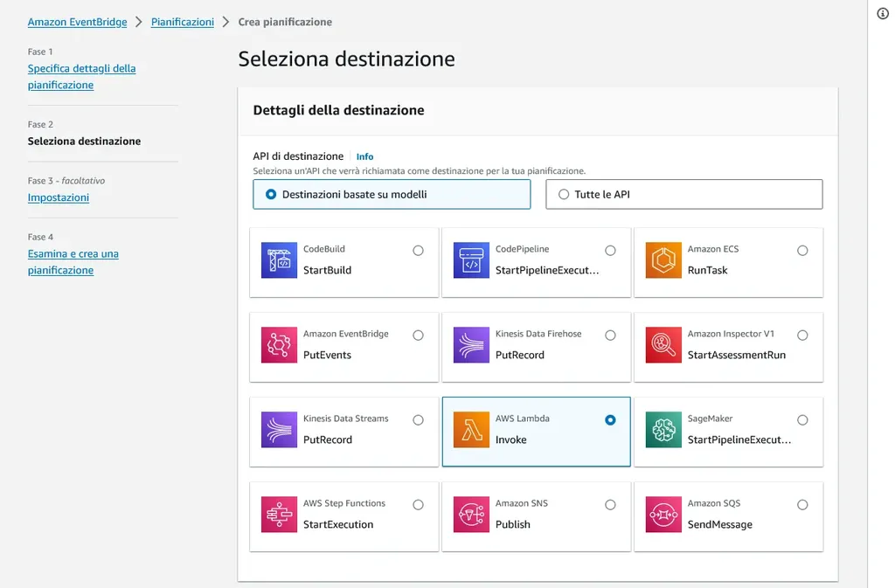
Task: Click the Amazon EventBridge PutEvents icon
Action: [x=279, y=345]
